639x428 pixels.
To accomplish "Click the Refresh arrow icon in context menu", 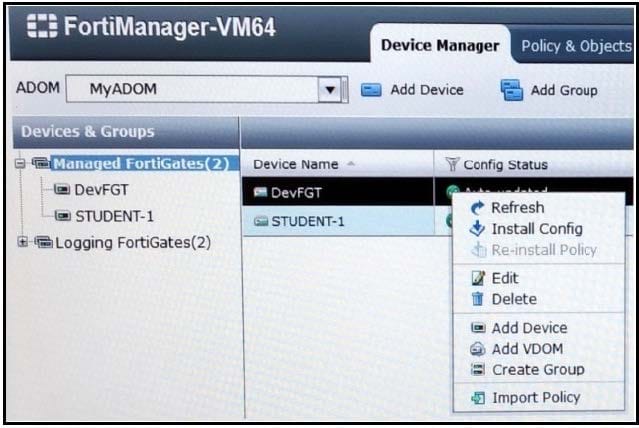I will tap(477, 207).
